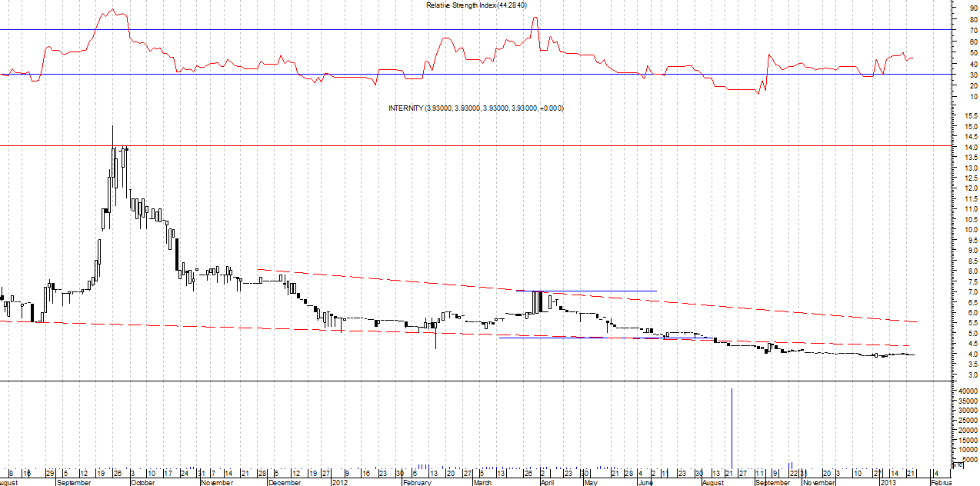
Task: Click the Relative Strength Index title label
Action: click(482, 5)
